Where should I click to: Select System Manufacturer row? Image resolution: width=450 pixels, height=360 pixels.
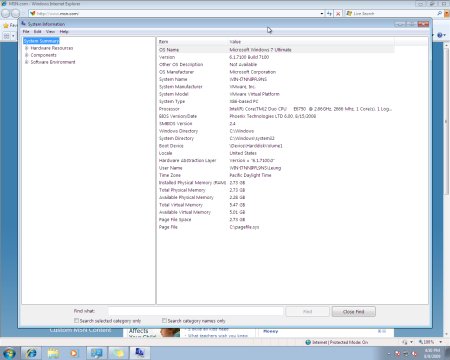coord(276,86)
